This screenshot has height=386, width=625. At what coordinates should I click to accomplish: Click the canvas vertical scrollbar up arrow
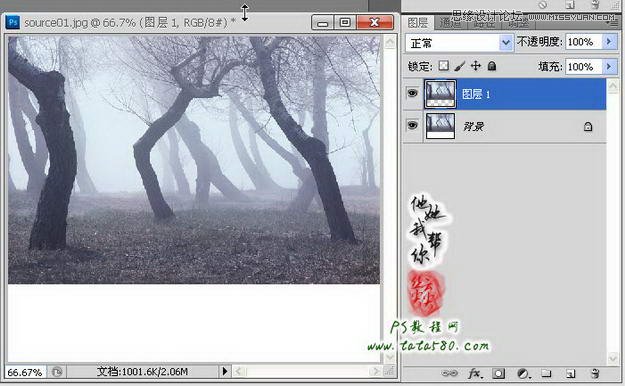click(x=389, y=42)
